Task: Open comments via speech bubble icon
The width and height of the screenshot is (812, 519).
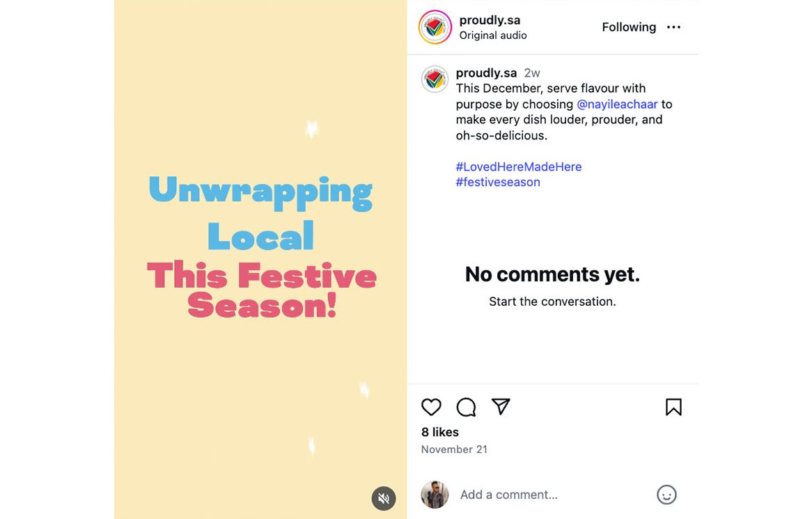Action: 466,407
